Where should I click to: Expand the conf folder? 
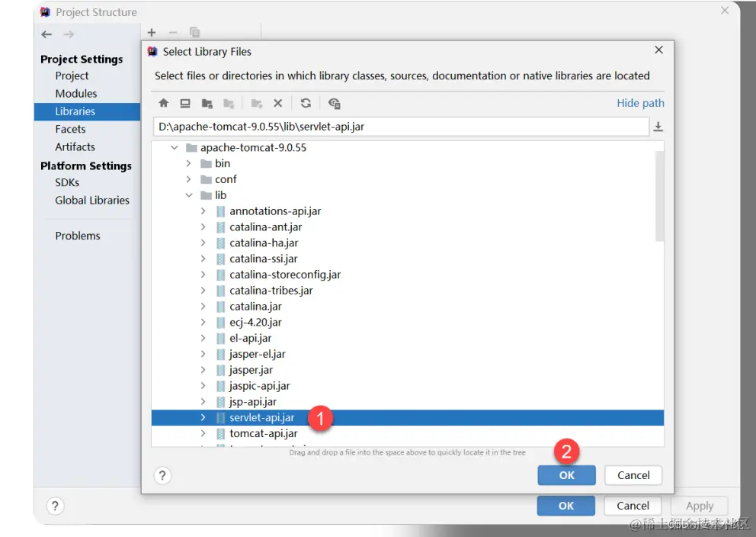pyautogui.click(x=188, y=179)
